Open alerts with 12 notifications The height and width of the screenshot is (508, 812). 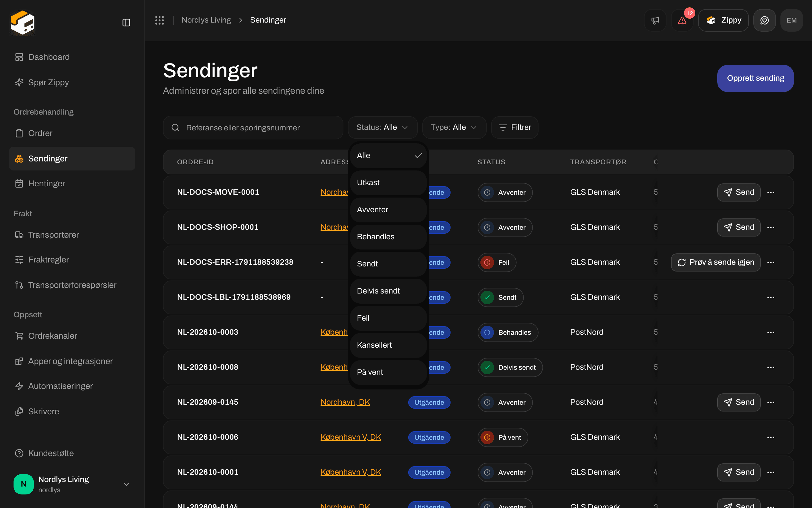click(682, 20)
